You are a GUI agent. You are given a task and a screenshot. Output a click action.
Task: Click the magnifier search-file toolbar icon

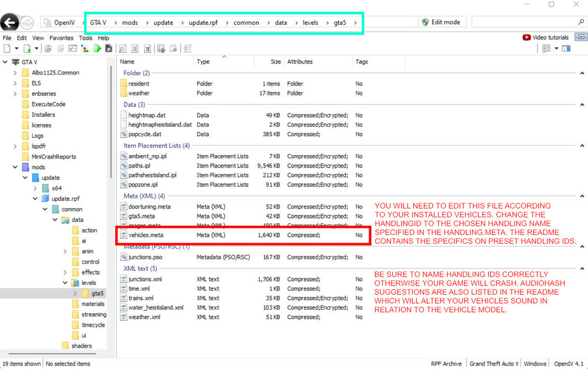[x=123, y=48]
